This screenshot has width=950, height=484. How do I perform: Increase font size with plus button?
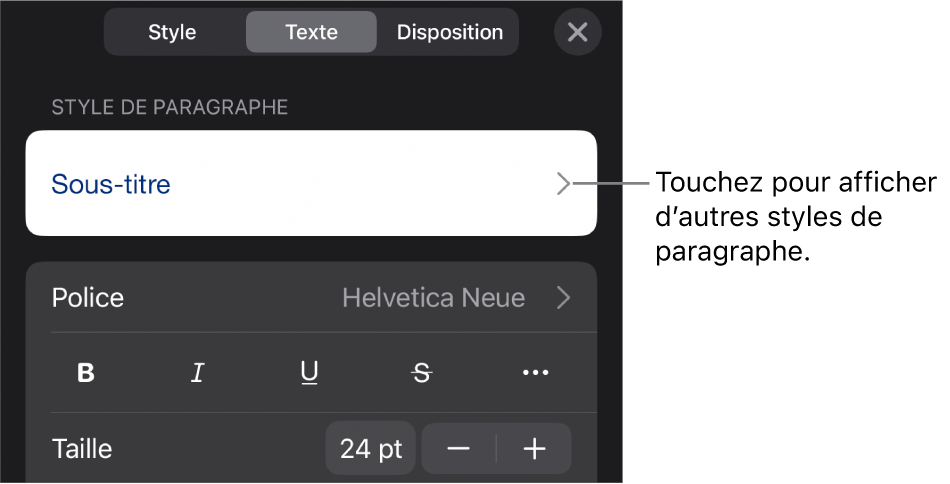pos(535,449)
